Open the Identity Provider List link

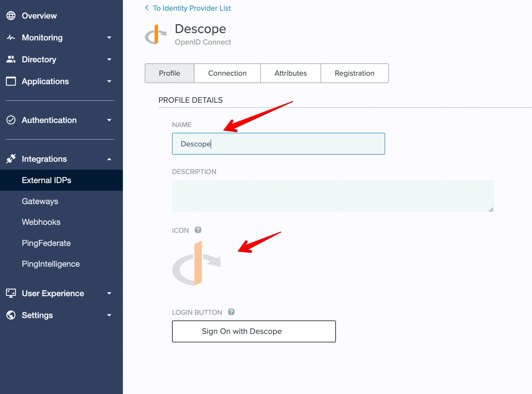192,8
